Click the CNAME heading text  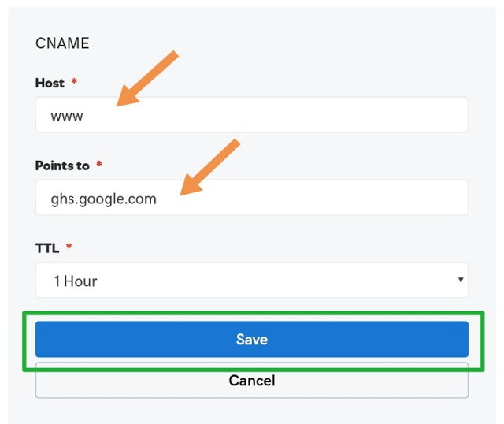(62, 43)
